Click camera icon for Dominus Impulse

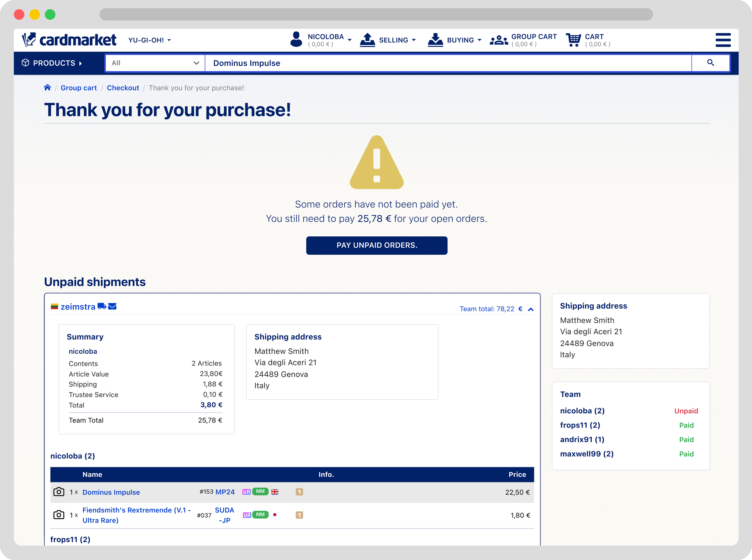59,492
